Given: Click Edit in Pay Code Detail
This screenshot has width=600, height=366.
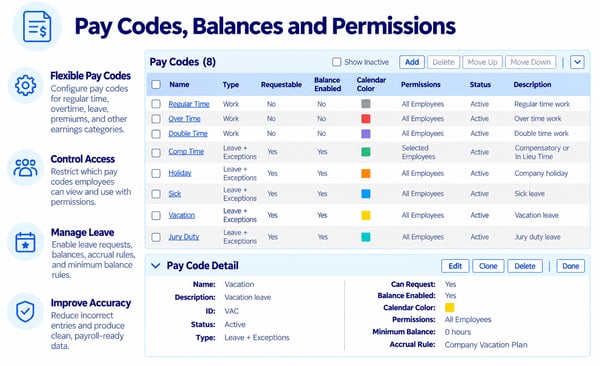Looking at the screenshot, I should coord(455,266).
